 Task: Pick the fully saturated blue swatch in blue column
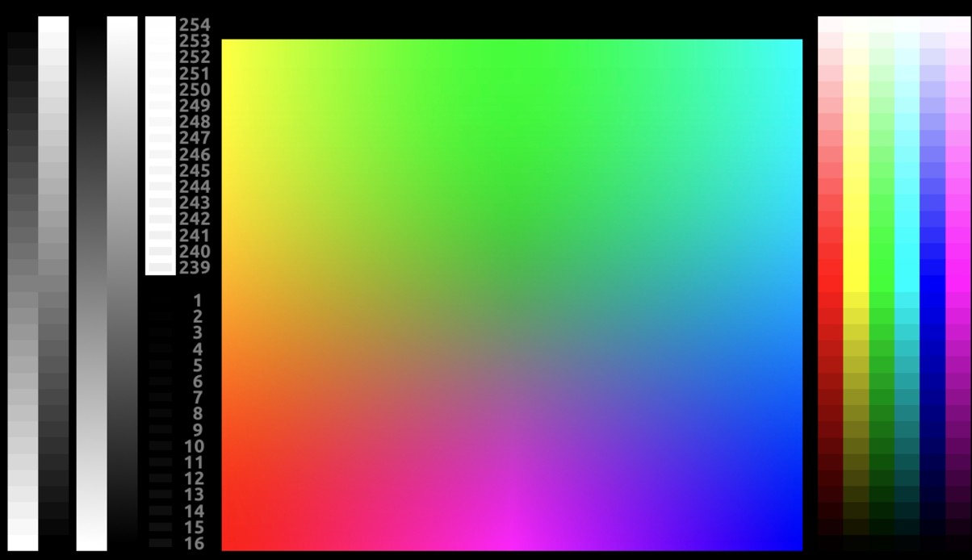pos(932,283)
